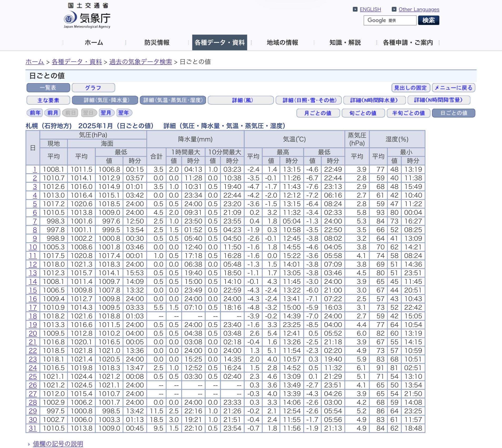
Task: Click メニューに戻る button
Action: (453, 88)
